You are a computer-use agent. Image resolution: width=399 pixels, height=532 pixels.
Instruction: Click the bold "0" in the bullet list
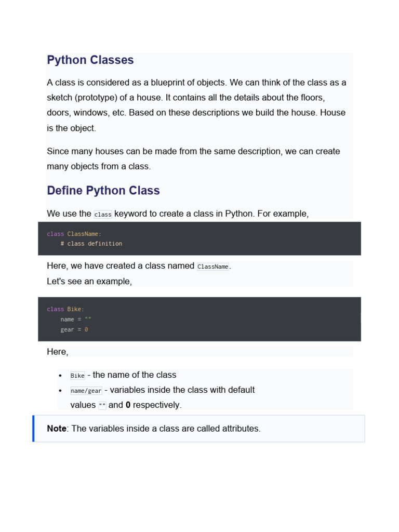[x=128, y=405]
